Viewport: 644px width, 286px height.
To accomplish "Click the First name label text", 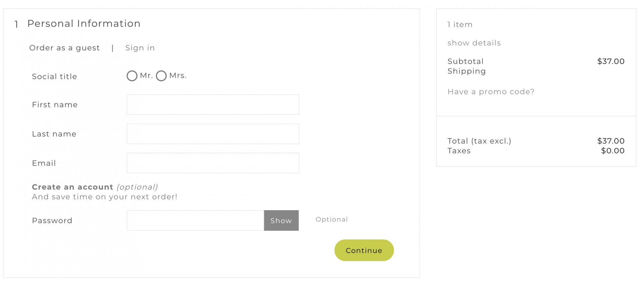I will [x=55, y=105].
